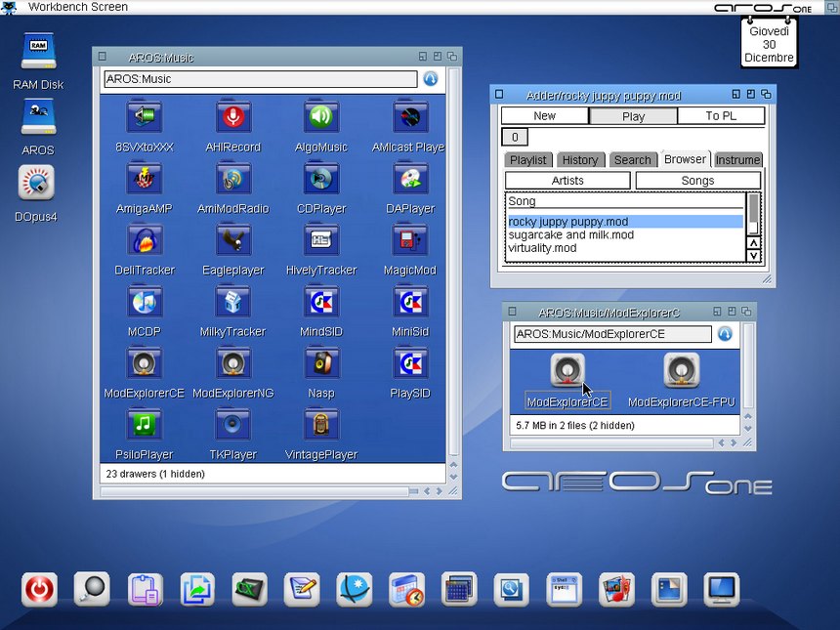Open the AMIcast Player drawer

(x=410, y=116)
